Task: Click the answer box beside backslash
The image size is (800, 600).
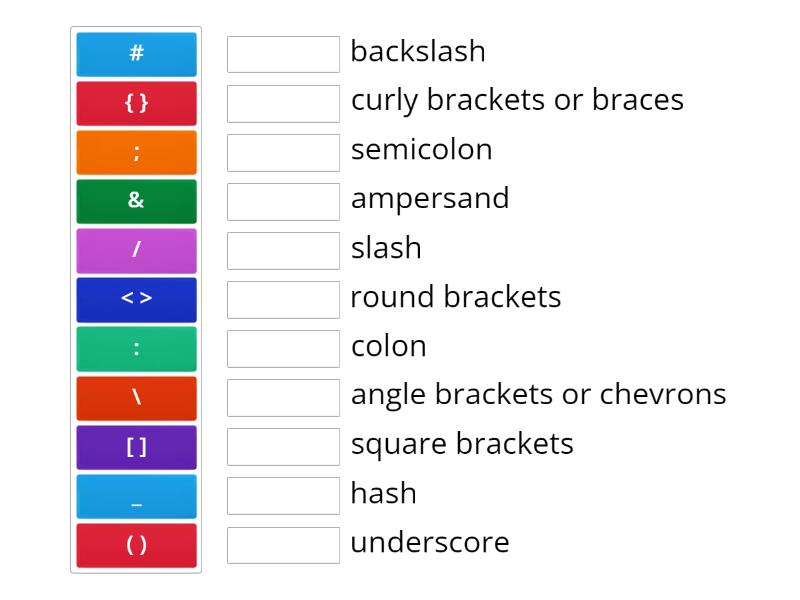Action: 283,54
